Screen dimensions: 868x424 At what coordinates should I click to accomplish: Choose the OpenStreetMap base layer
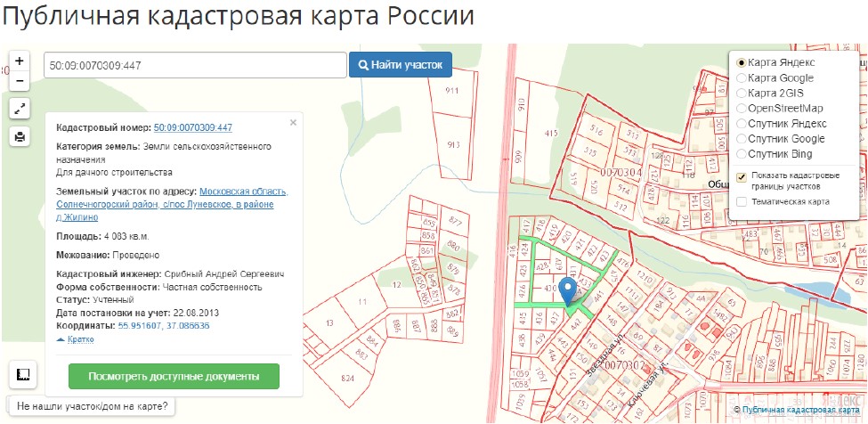click(741, 109)
